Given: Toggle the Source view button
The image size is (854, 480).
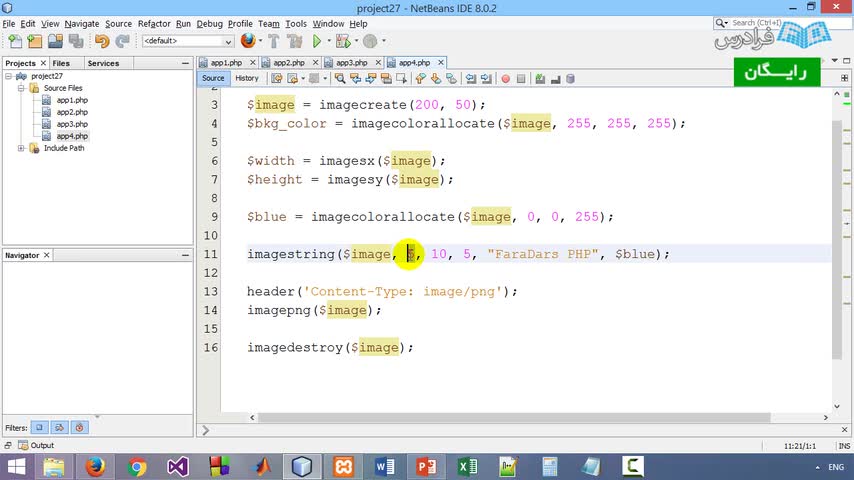Looking at the screenshot, I should pos(213,78).
